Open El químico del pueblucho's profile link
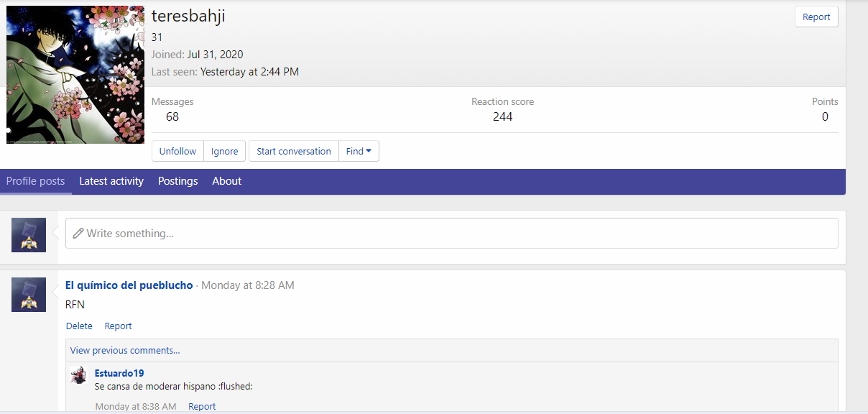This screenshot has height=414, width=868. pos(129,285)
